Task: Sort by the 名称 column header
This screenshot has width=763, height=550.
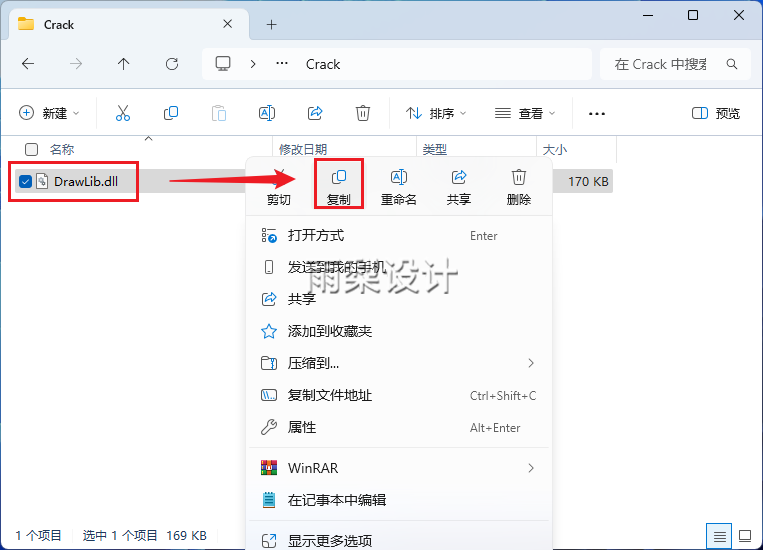Action: pos(62,149)
